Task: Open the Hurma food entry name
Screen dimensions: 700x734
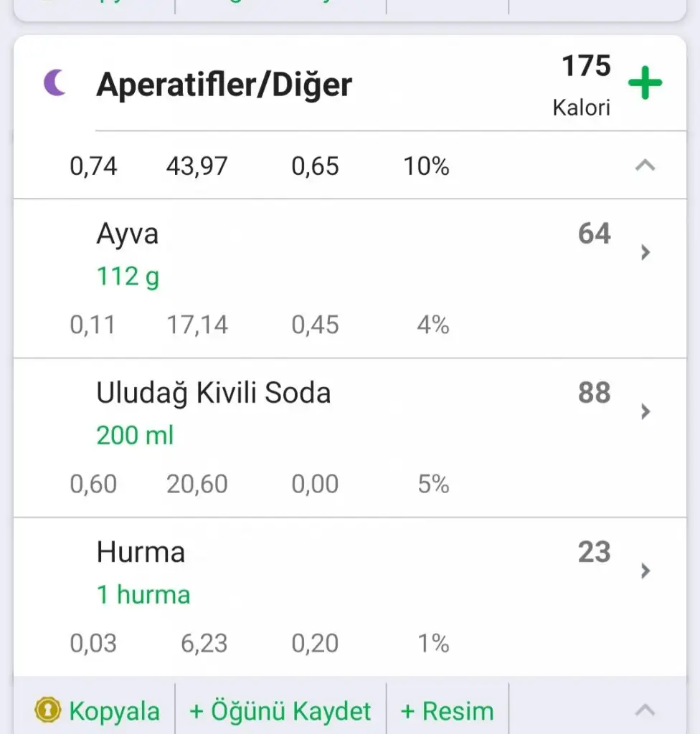Action: click(141, 552)
